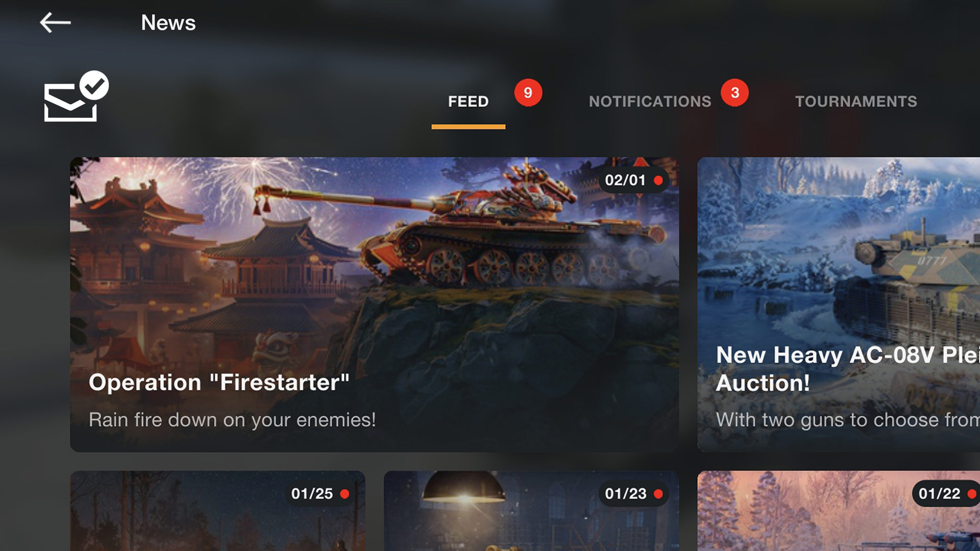Go back using the arrow icon
This screenshot has width=980, height=551.
point(55,22)
